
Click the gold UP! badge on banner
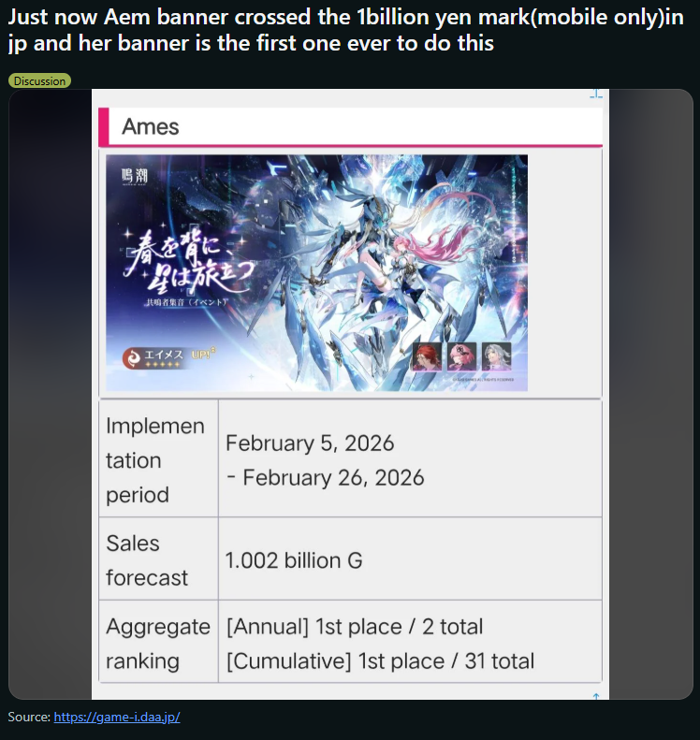pyautogui.click(x=203, y=354)
